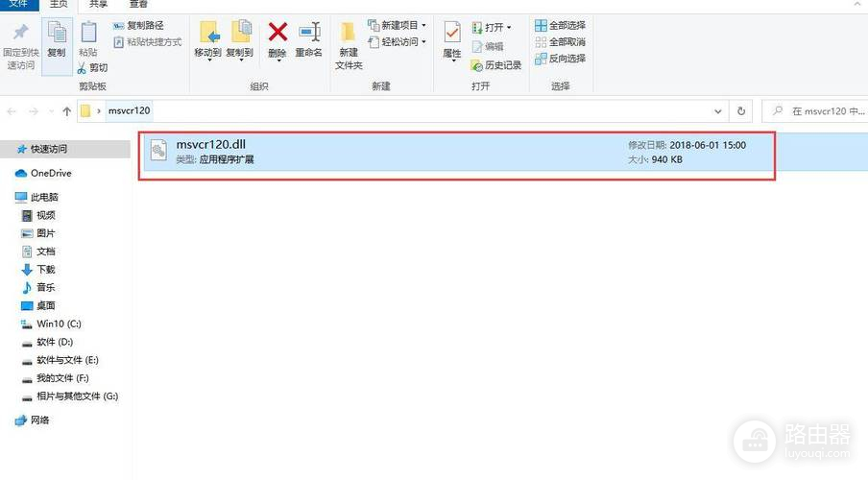Refresh the current folder
This screenshot has height=480, width=868.
click(741, 111)
